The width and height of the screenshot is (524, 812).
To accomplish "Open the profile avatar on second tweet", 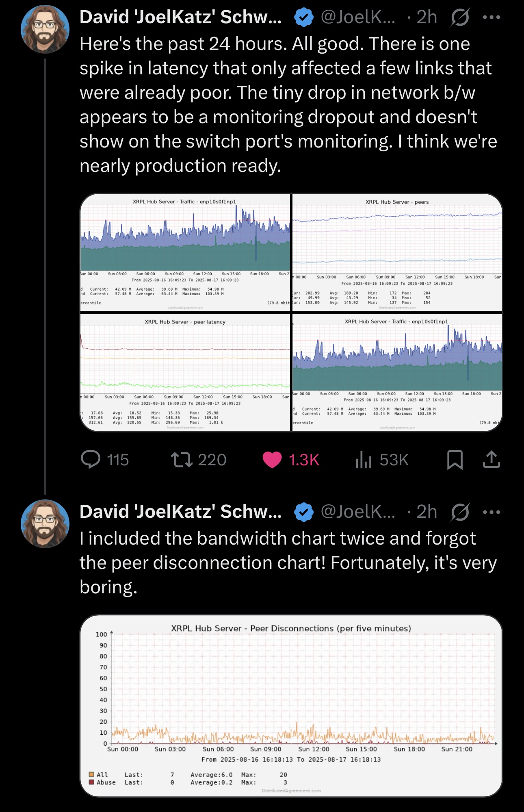I will click(45, 524).
